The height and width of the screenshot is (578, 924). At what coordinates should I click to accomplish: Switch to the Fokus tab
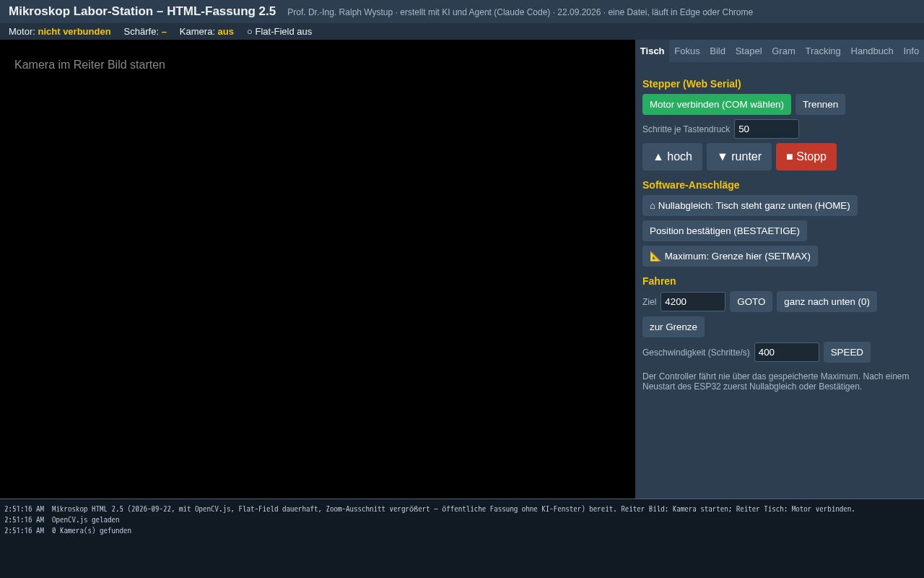(x=687, y=51)
